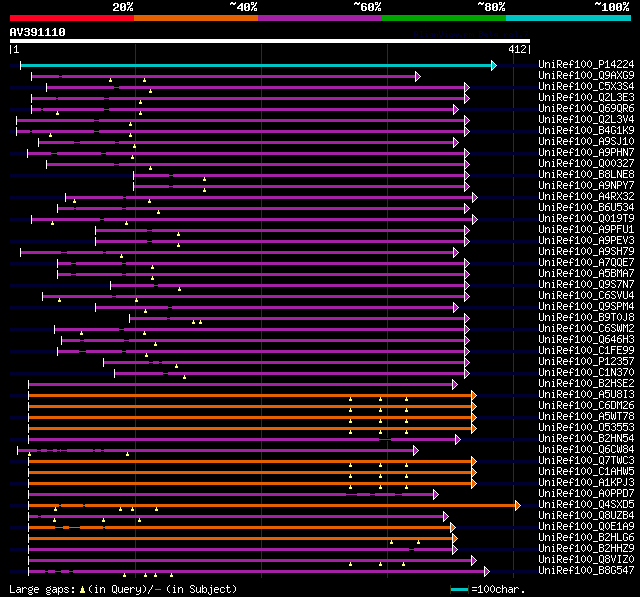Click the UniRef100_A5BMA7 label
Screen dimensions: 640x597
point(586,274)
